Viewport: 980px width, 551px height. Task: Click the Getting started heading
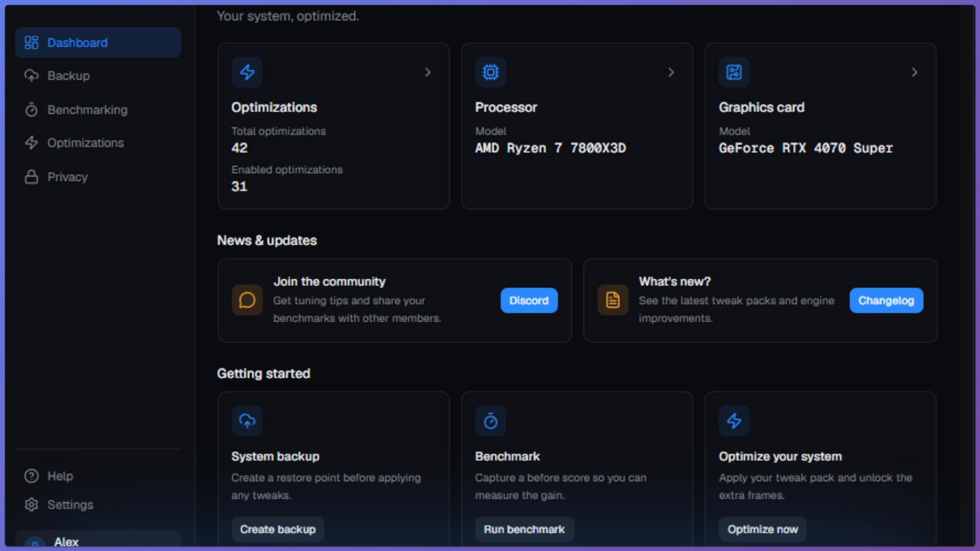tap(264, 373)
